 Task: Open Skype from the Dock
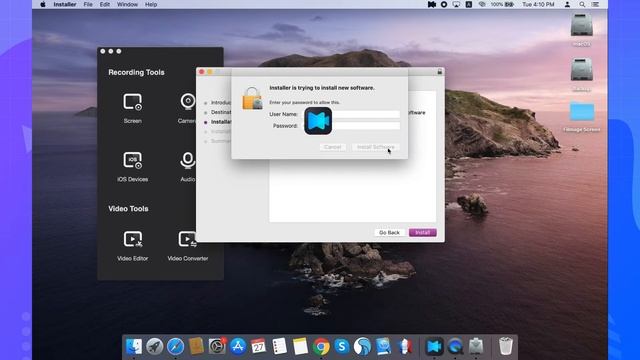(342, 347)
